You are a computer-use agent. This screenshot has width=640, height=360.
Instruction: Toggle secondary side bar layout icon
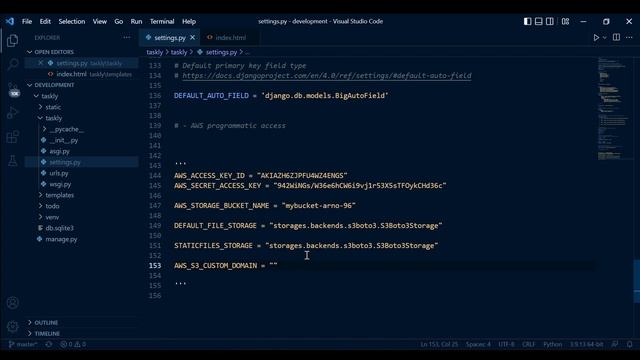click(x=550, y=21)
